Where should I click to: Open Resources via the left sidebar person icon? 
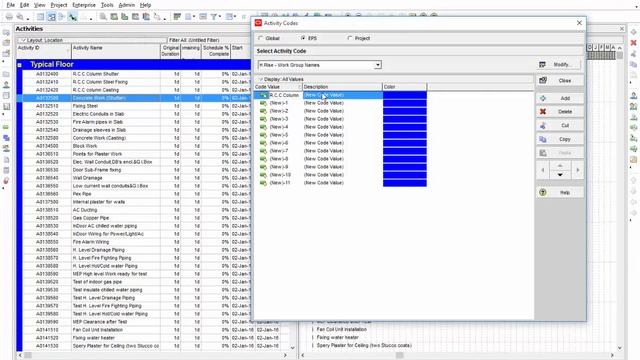[x=6, y=85]
